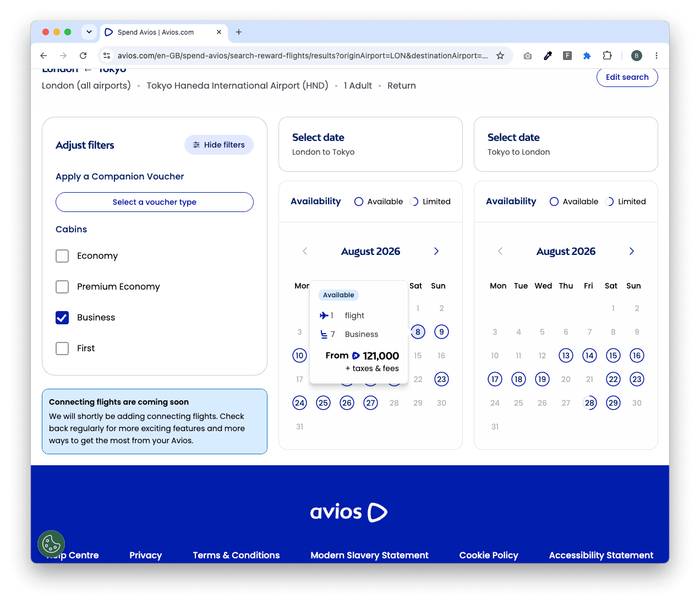Select 26 August in outbound calendar

[x=347, y=403]
